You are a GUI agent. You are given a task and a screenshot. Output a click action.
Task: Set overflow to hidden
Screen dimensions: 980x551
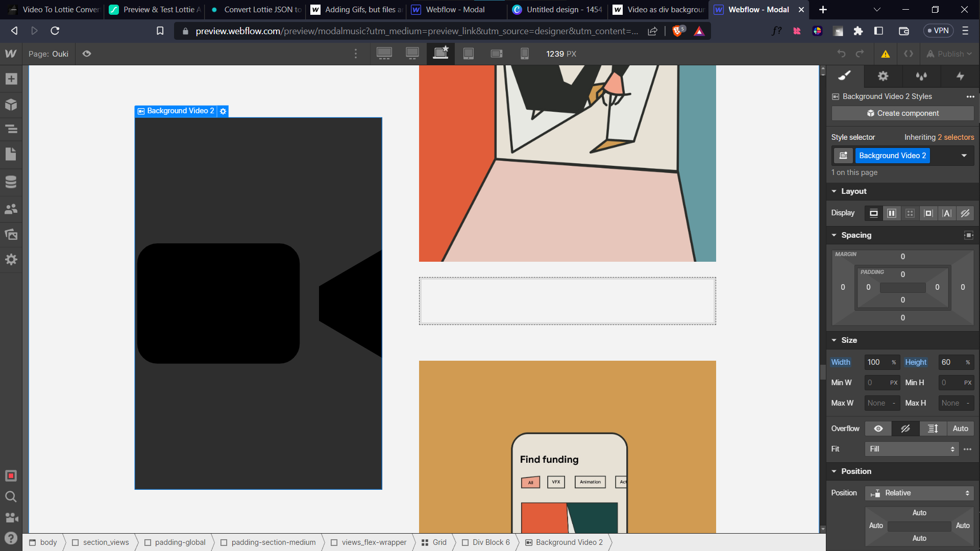(905, 429)
